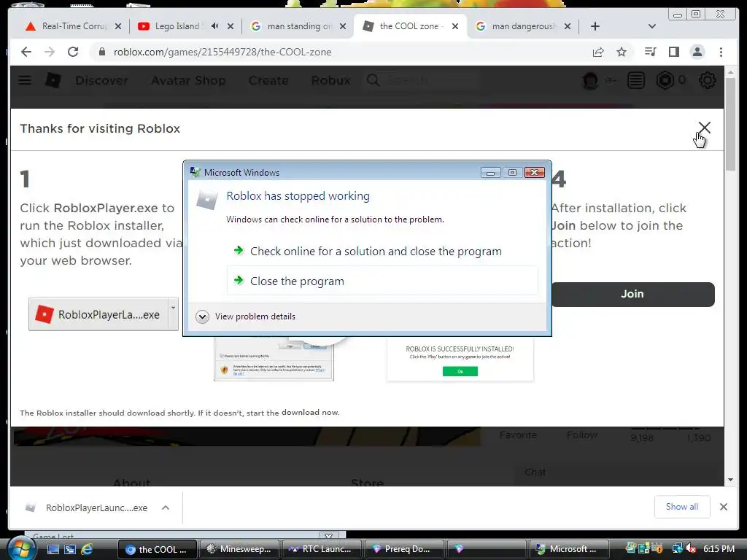Switch to RTC Launcher taskbar button
The height and width of the screenshot is (560, 747).
(322, 549)
